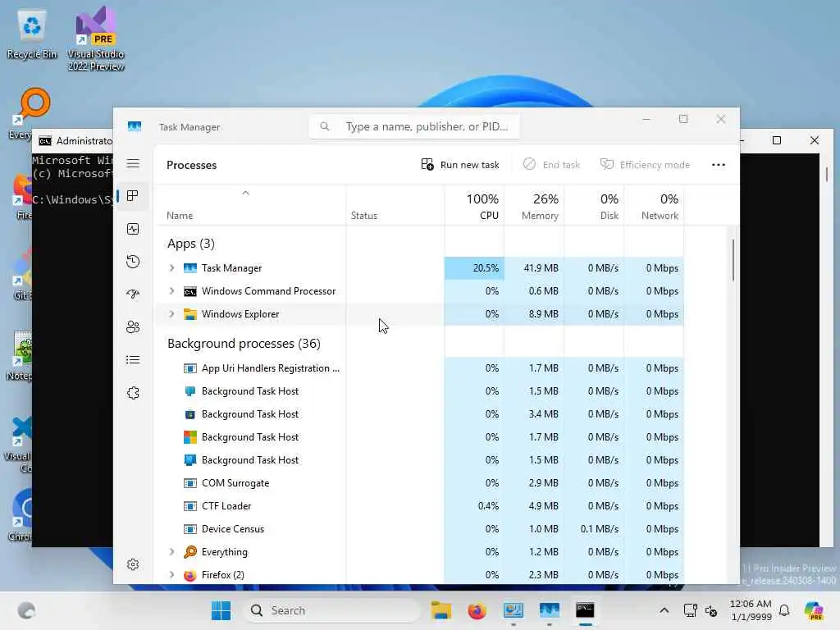Screen dimensions: 840x630
Task: Select CTF Loader 0.4% CPU value
Action: (x=488, y=505)
